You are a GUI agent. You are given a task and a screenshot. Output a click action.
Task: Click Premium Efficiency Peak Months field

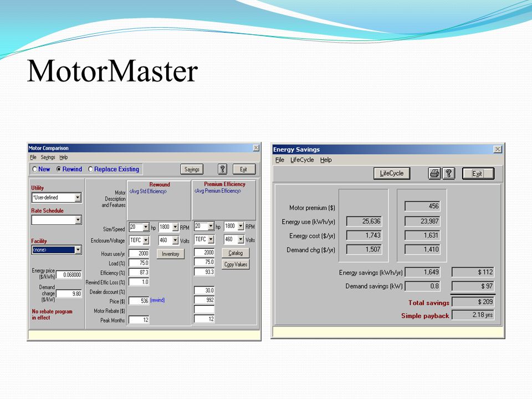[204, 319]
